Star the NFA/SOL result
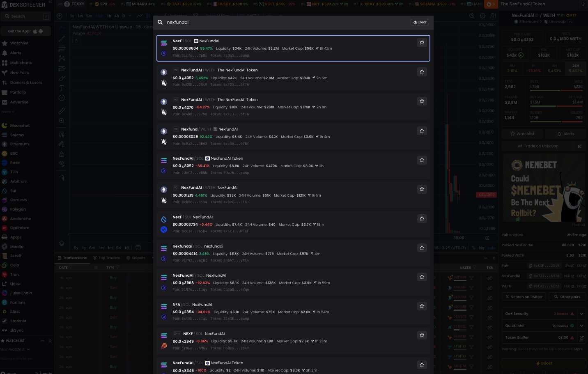 [x=422, y=306]
